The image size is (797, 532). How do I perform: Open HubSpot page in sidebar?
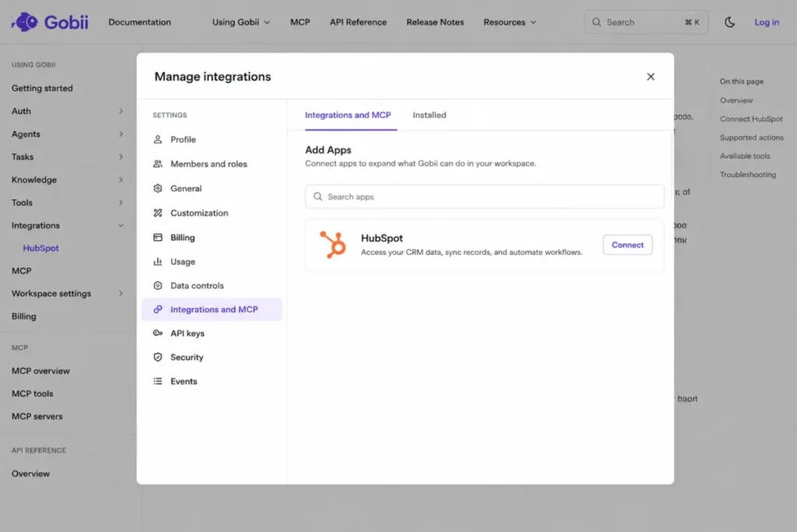40,248
